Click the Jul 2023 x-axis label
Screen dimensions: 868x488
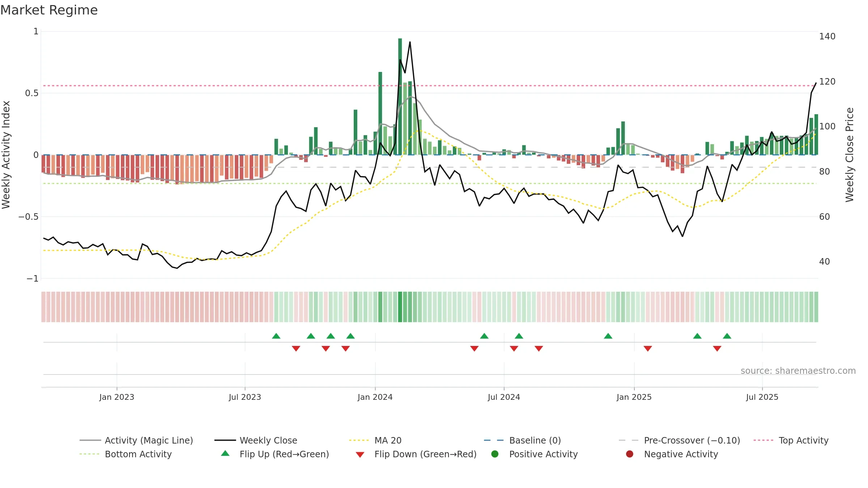pyautogui.click(x=245, y=397)
